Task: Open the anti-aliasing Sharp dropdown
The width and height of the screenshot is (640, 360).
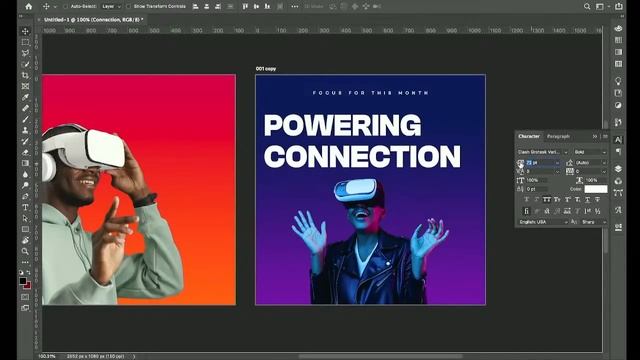Action: (594, 222)
